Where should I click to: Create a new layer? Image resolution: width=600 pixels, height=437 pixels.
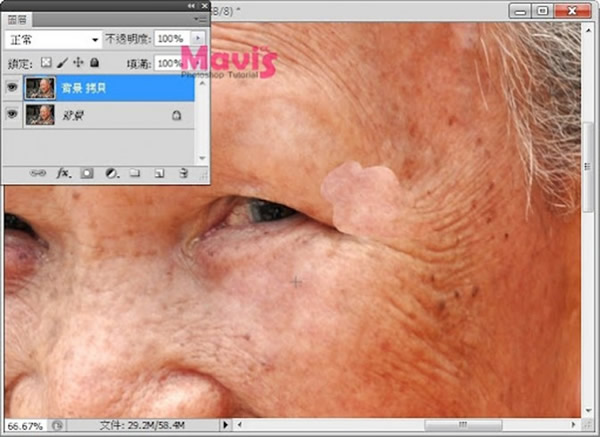[x=159, y=173]
